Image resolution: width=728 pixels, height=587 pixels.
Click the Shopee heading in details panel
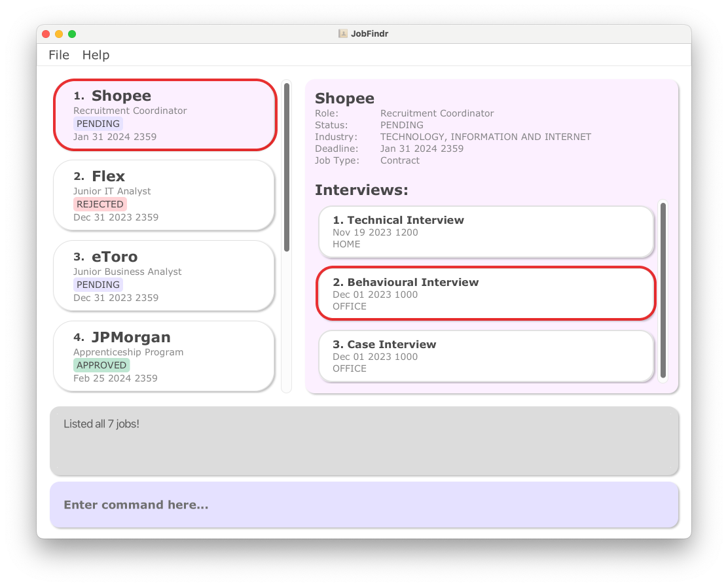(x=344, y=98)
